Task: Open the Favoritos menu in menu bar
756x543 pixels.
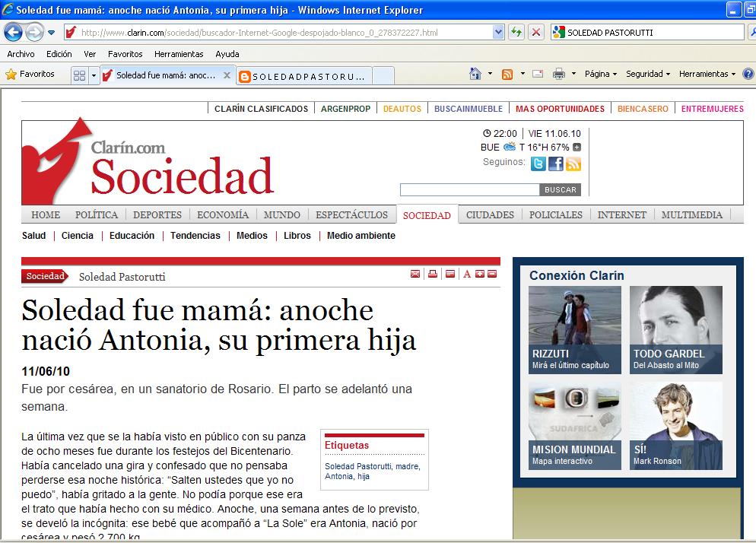Action: click(125, 54)
